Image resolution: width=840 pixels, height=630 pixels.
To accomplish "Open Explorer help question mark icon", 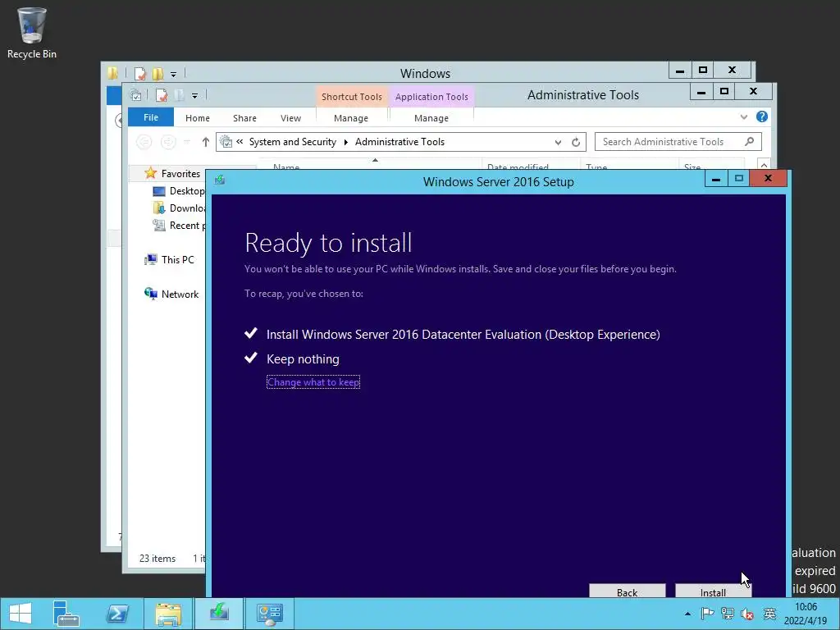I will [x=761, y=116].
